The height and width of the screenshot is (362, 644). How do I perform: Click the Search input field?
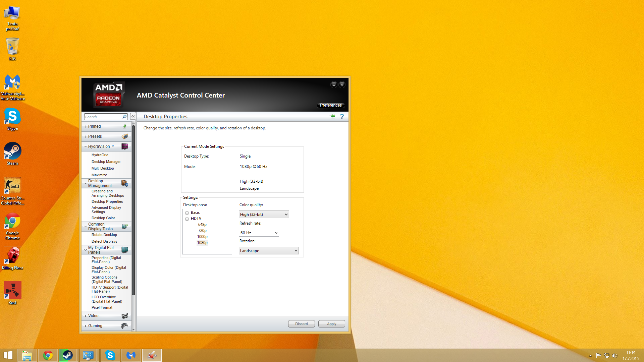[102, 117]
